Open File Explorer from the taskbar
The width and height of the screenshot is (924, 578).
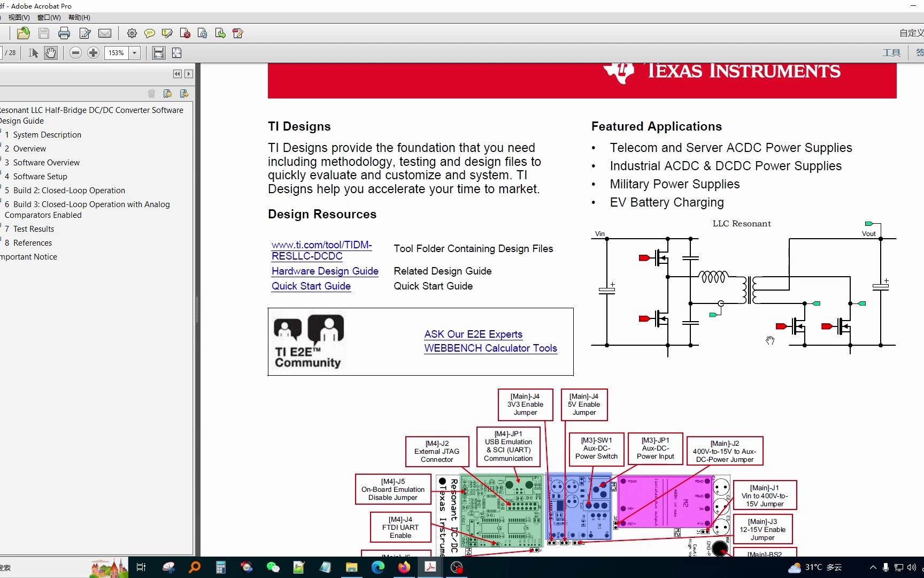tap(351, 567)
